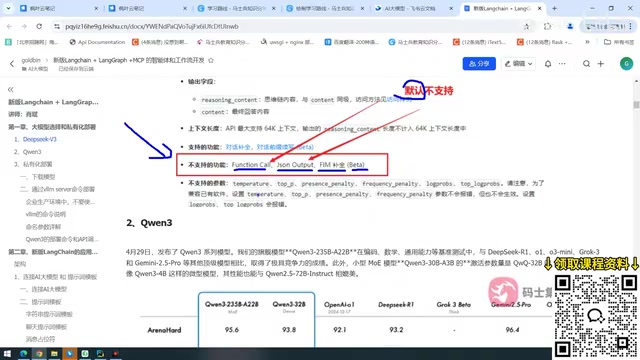Jump to 下载模型 outline entry
This screenshot has height=360, width=640.
(x=38, y=177)
